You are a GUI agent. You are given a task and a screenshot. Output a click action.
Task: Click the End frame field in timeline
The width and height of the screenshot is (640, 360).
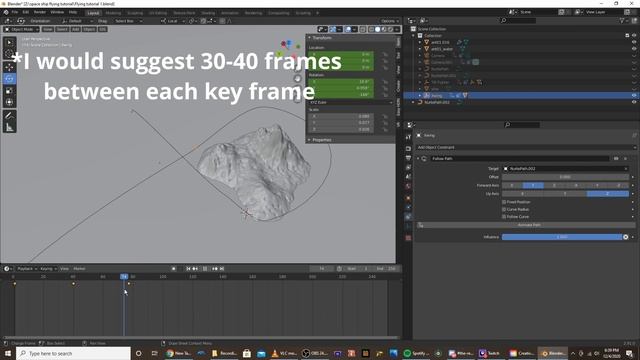pyautogui.click(x=386, y=269)
